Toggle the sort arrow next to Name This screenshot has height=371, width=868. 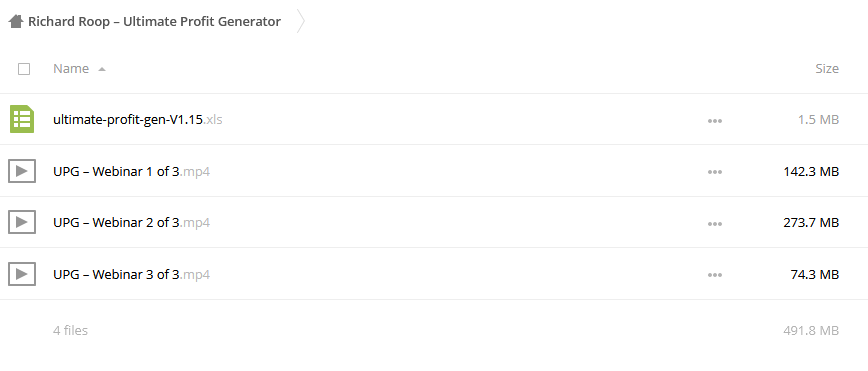tap(102, 69)
